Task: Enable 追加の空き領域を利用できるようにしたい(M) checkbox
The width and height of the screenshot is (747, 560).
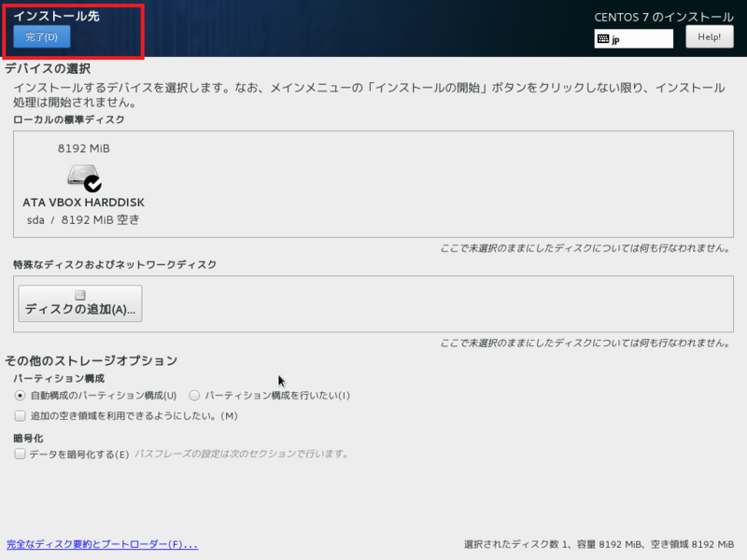Action: point(20,415)
